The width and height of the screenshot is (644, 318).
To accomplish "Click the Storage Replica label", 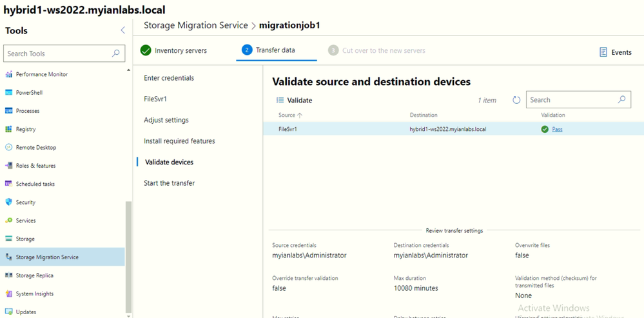I will [35, 275].
